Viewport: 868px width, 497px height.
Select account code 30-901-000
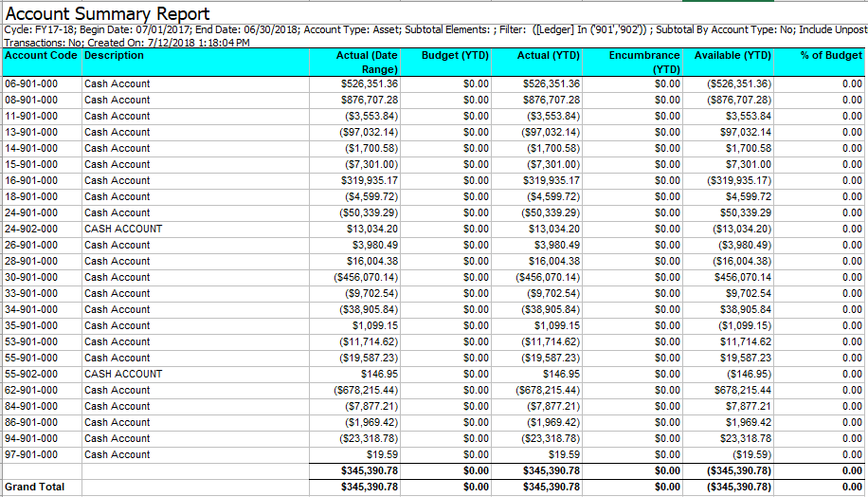click(31, 277)
